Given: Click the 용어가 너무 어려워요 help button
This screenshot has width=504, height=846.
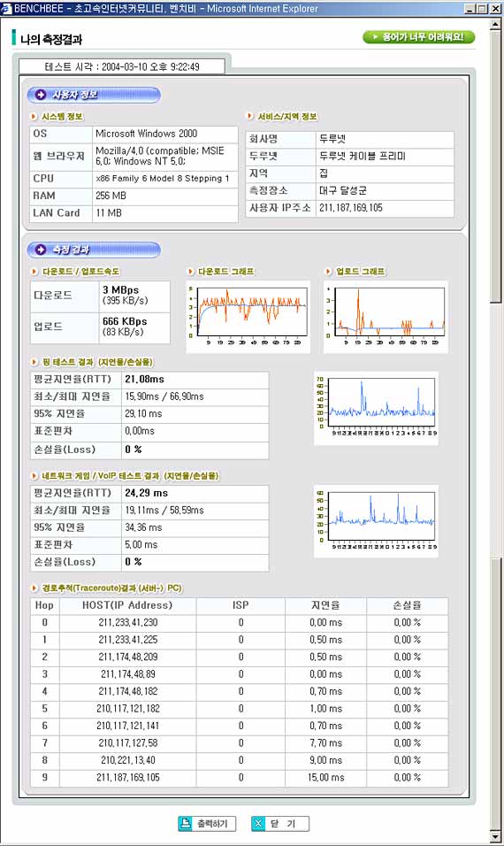Looking at the screenshot, I should tap(419, 36).
